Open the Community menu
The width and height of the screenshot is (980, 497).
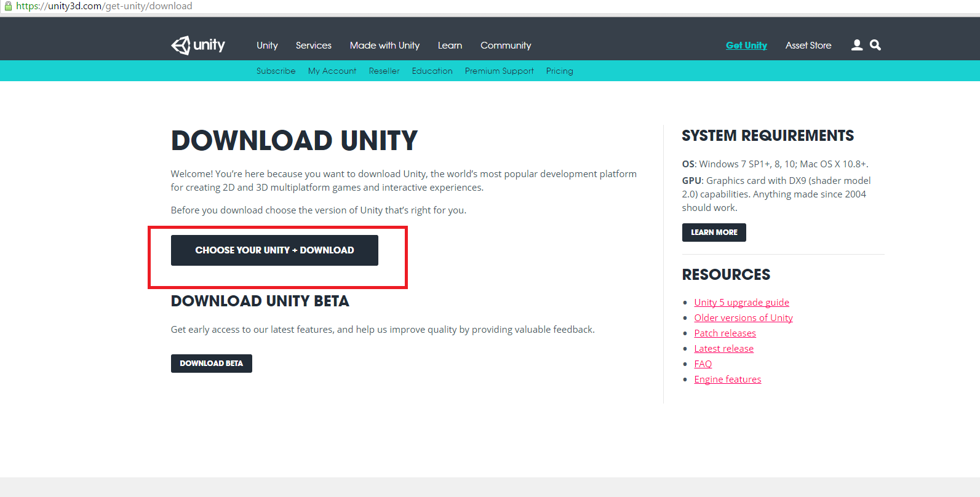click(x=506, y=46)
